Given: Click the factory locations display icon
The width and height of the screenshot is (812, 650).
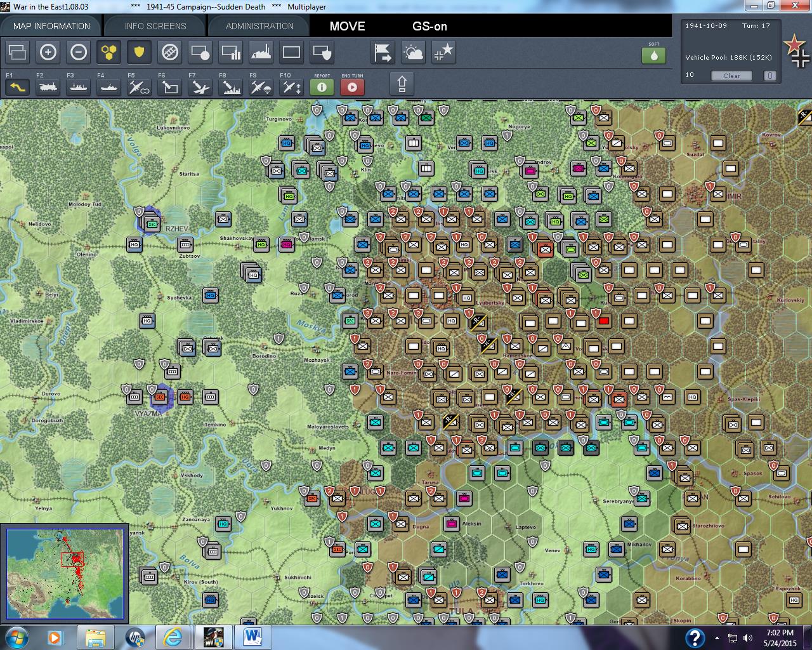Looking at the screenshot, I should (261, 52).
